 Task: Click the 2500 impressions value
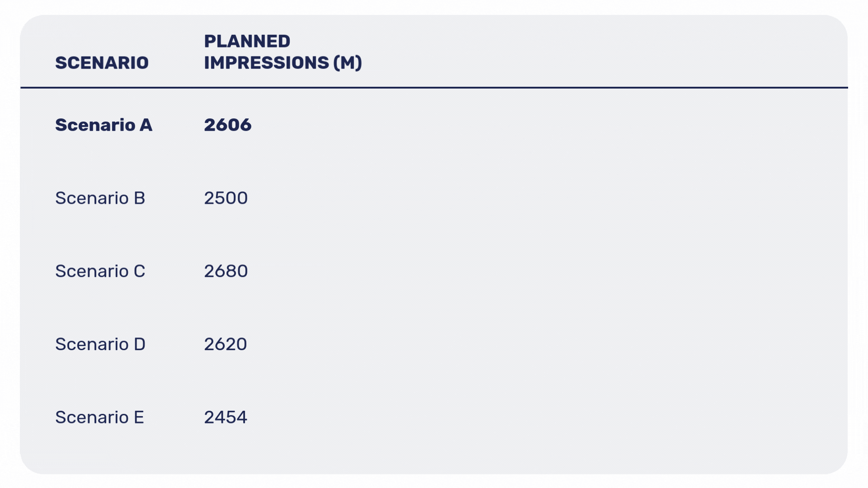(x=226, y=198)
